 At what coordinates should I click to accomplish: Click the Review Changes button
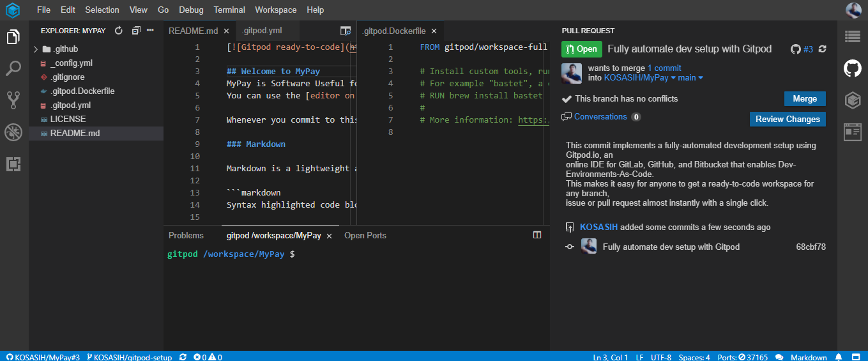pos(788,119)
